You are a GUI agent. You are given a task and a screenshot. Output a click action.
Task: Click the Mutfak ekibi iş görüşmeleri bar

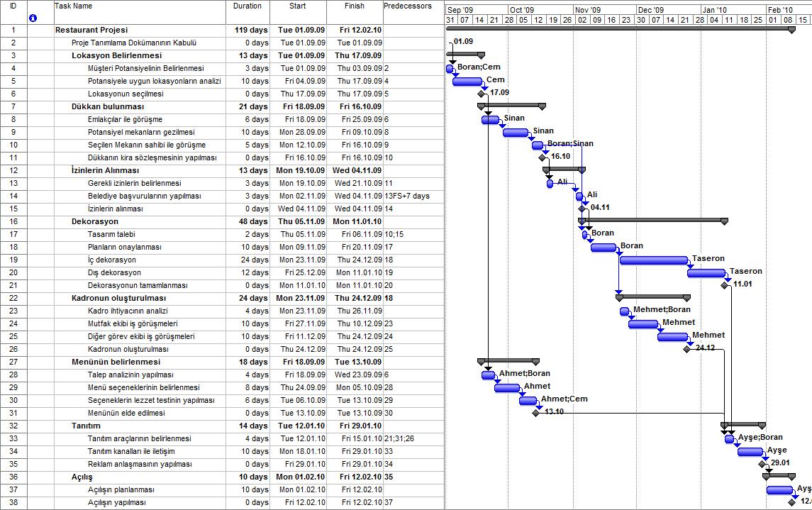coord(643,323)
